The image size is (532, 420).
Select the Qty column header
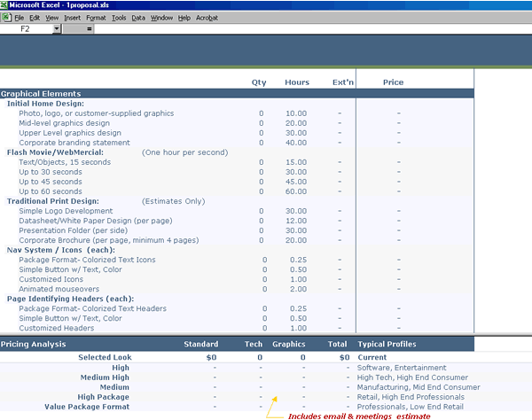click(x=259, y=82)
